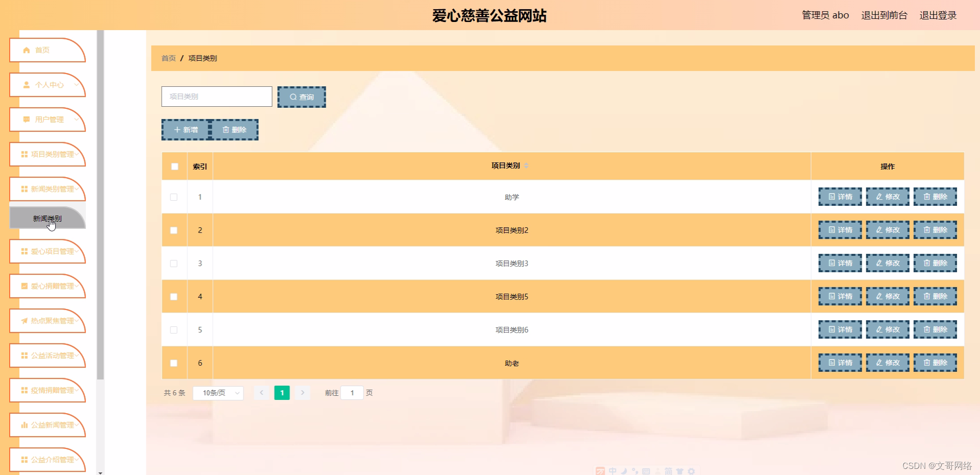This screenshot has height=475, width=980.
Task: Click the 新增 button
Action: tap(185, 129)
